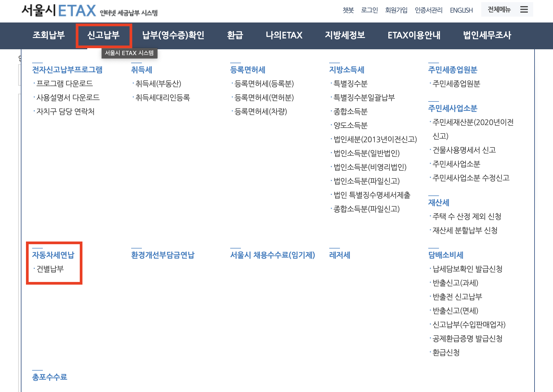Select 취득세대리인등록
This screenshot has height=392, width=553.
163,97
